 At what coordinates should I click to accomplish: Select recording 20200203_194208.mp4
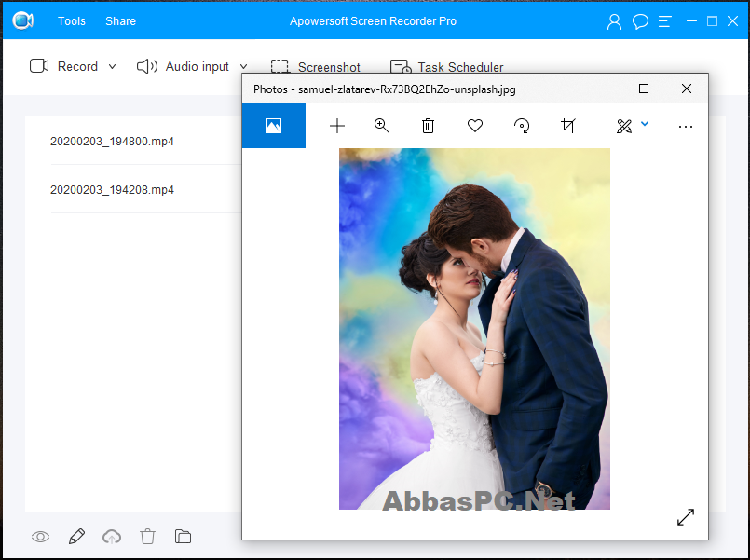(112, 190)
